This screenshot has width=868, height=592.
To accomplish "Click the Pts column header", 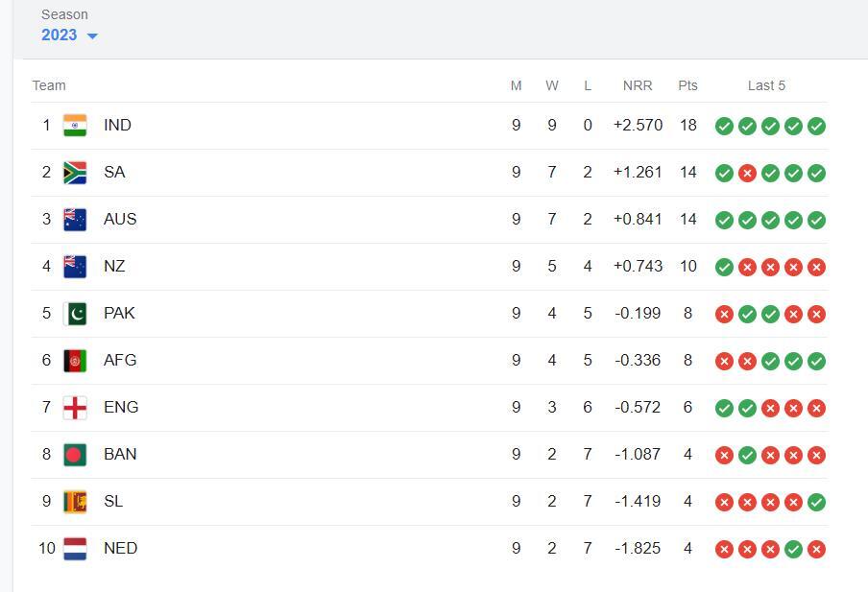I will 687,85.
